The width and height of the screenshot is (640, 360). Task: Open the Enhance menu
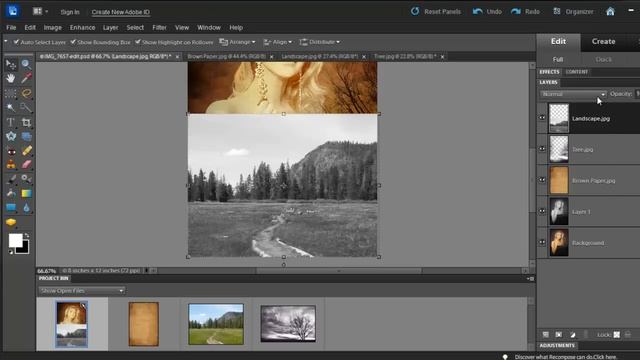(x=82, y=28)
